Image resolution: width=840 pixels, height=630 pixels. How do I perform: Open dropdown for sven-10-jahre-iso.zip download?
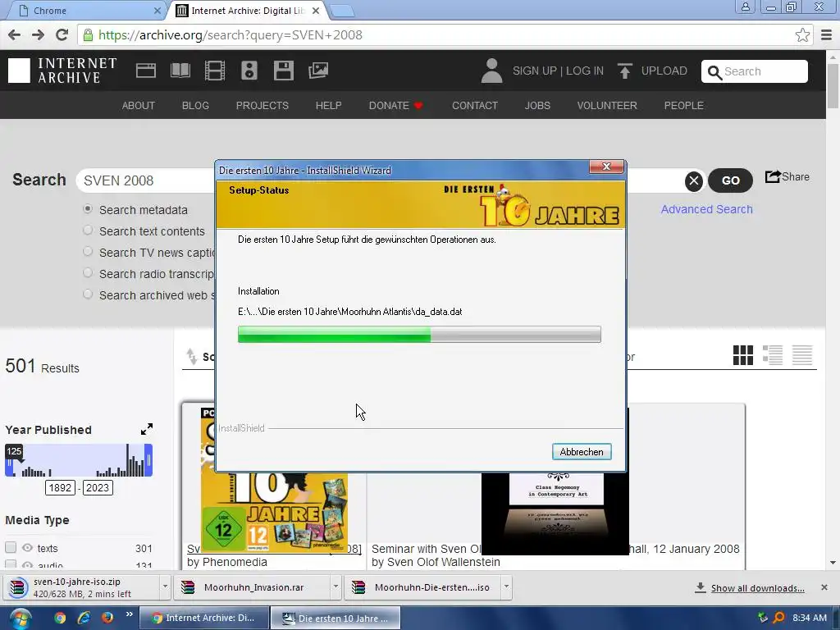pyautogui.click(x=165, y=587)
